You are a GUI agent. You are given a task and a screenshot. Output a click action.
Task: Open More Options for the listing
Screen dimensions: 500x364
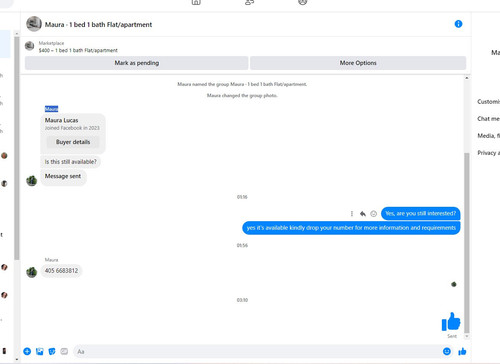tap(358, 63)
